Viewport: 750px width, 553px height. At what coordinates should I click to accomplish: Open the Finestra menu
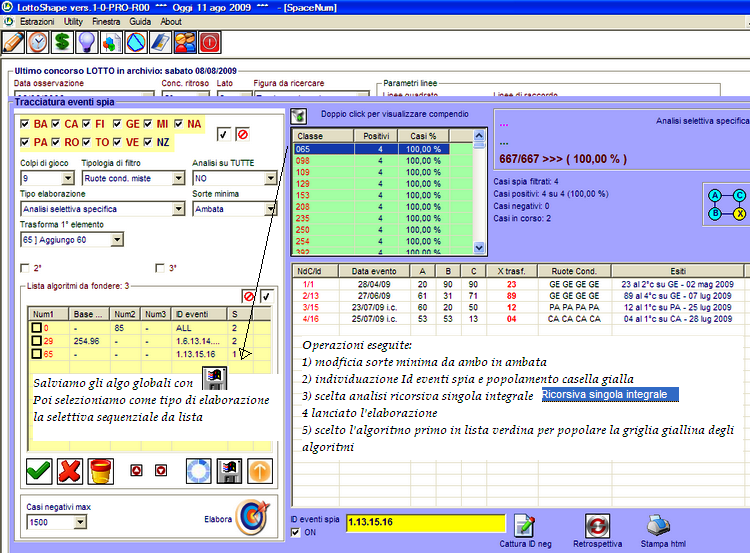pyautogui.click(x=106, y=22)
